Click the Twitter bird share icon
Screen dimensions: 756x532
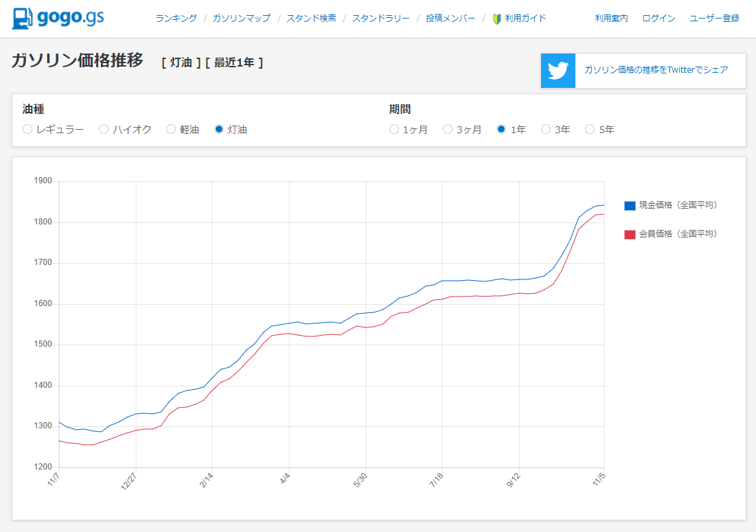coord(558,70)
